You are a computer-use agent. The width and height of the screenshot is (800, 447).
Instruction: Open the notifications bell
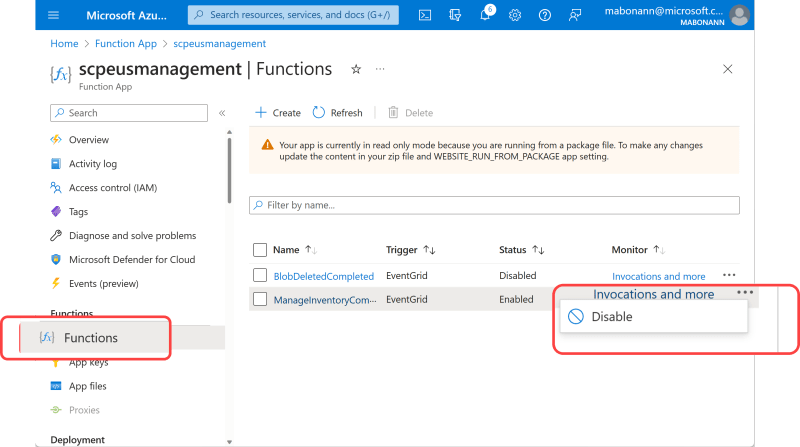click(485, 15)
